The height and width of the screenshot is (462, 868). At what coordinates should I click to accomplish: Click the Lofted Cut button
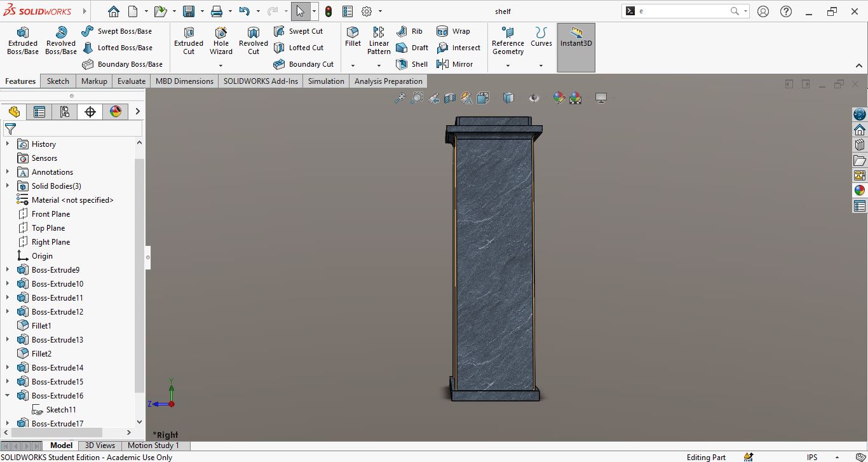(299, 48)
